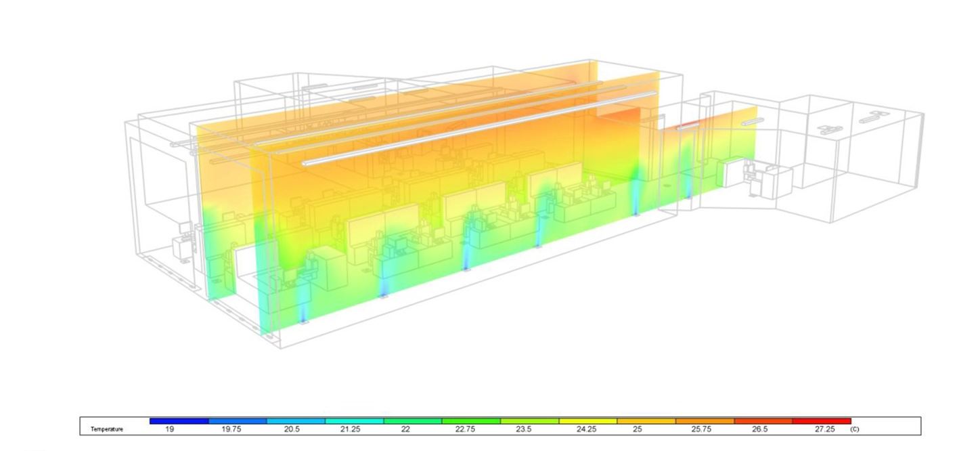Image resolution: width=980 pixels, height=451 pixels.
Task: Click the 20.5 light blue legend segment
Action: click(x=296, y=421)
